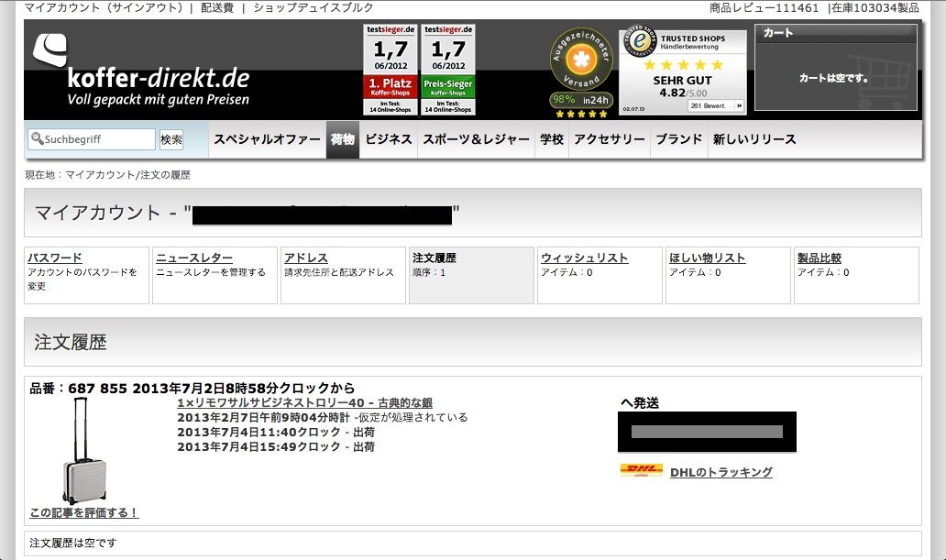Click the 2013年7月4日15:49 出荷 entry
The height and width of the screenshot is (560, 946).
coord(276,446)
